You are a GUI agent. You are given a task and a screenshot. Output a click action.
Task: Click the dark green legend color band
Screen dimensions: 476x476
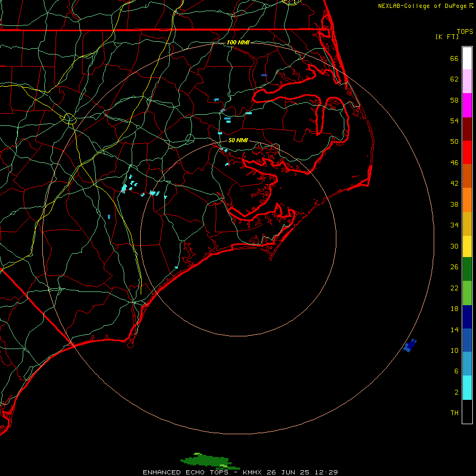tap(467, 269)
